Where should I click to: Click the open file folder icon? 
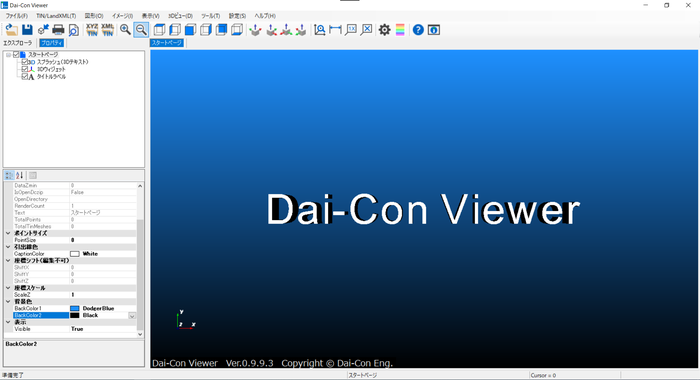pos(12,30)
